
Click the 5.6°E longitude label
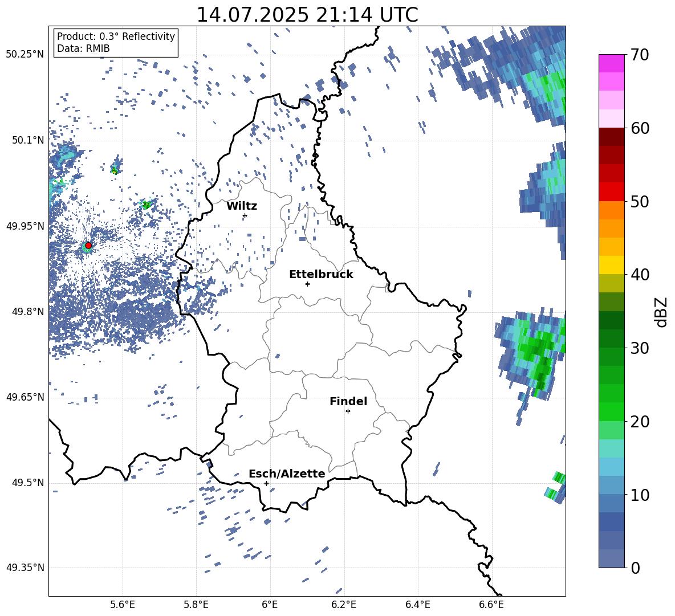[123, 605]
